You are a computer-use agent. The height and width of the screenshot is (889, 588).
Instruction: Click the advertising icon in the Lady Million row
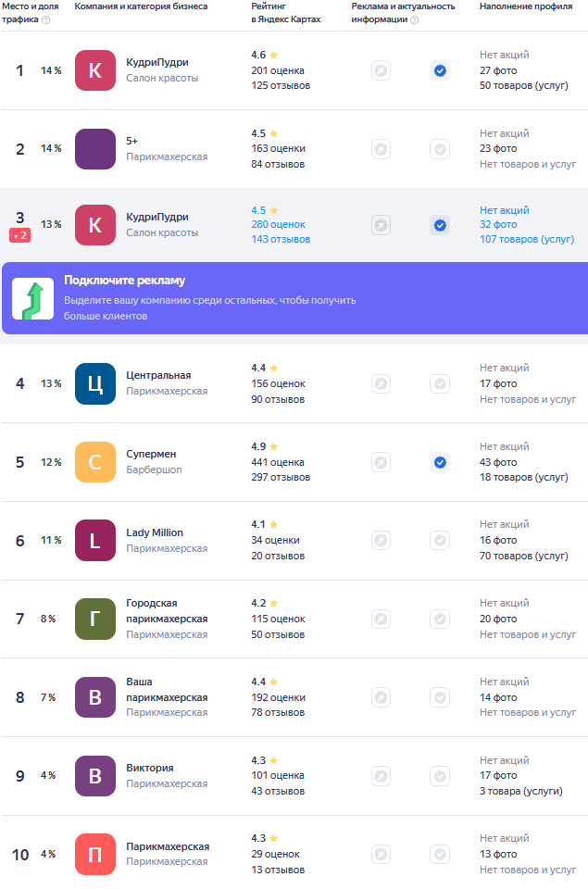[x=381, y=540]
